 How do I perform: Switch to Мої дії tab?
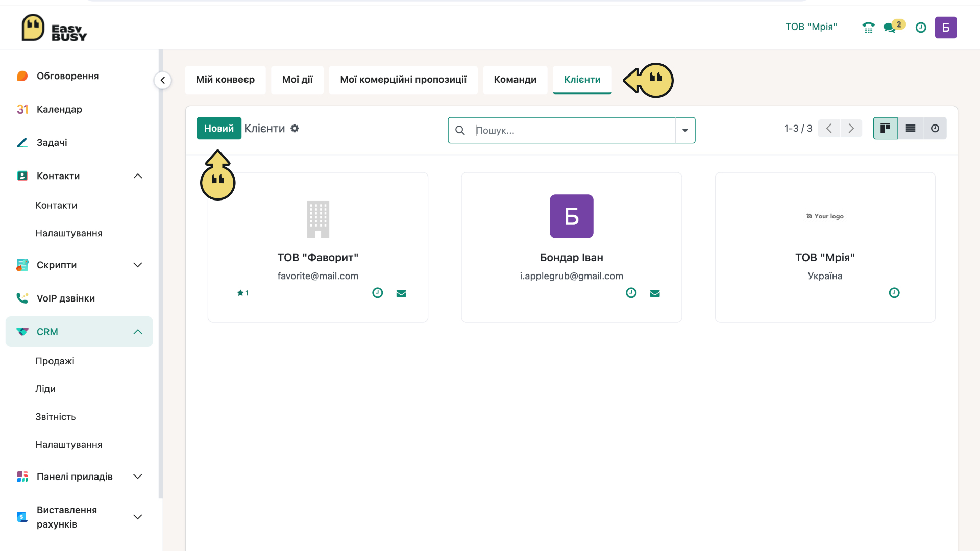point(297,80)
